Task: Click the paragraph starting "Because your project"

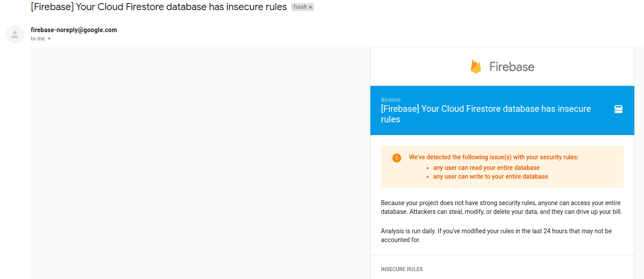Action: (501, 207)
